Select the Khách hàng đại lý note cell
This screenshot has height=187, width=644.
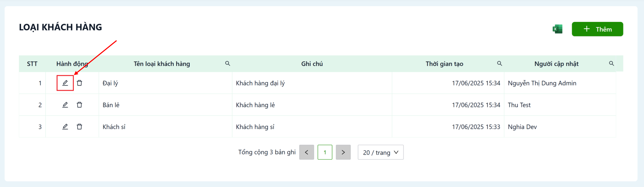(312, 83)
